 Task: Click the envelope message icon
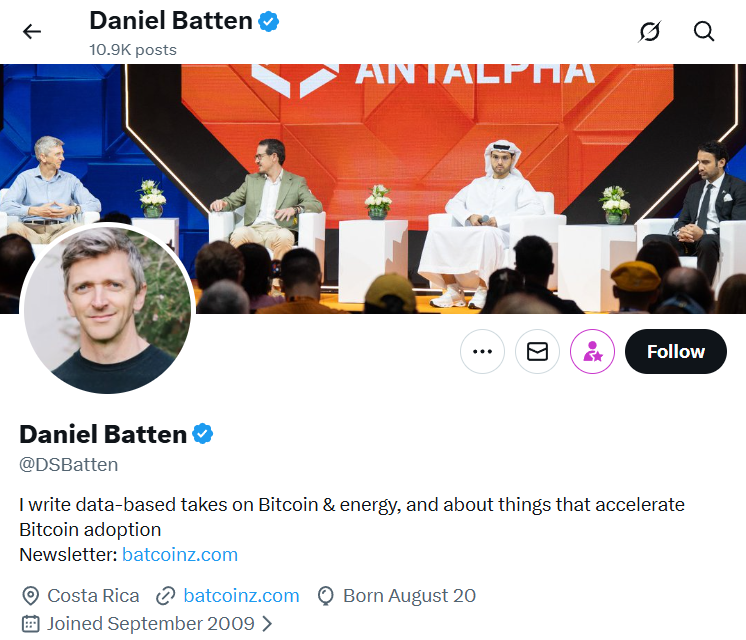(537, 352)
